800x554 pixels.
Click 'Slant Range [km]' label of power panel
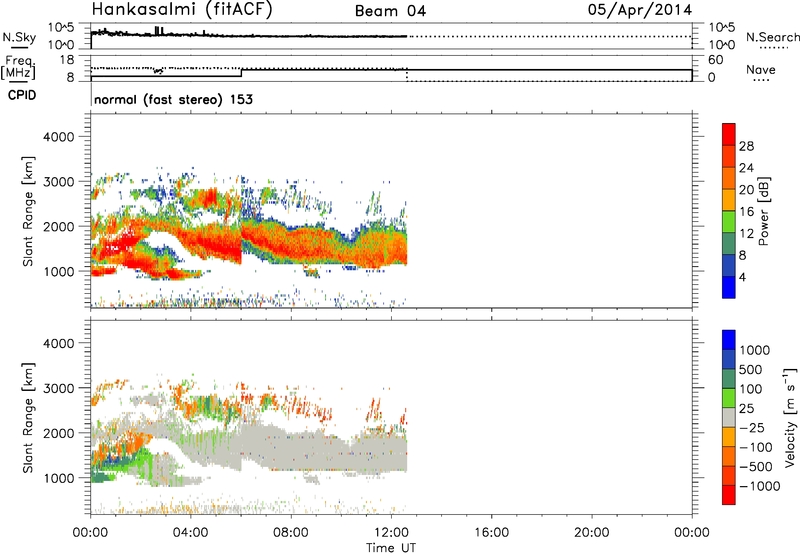pyautogui.click(x=28, y=211)
